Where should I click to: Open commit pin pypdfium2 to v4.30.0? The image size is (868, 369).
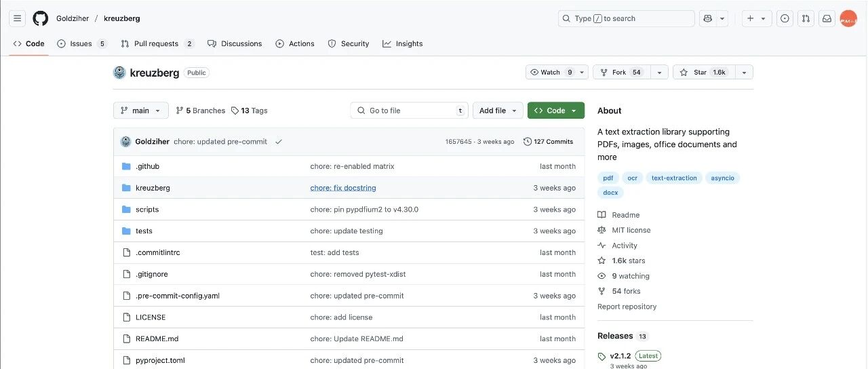click(x=364, y=210)
